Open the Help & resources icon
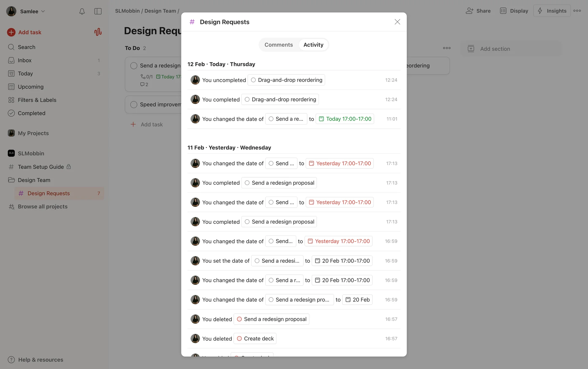Viewport: 588px width, 369px height. (11, 360)
